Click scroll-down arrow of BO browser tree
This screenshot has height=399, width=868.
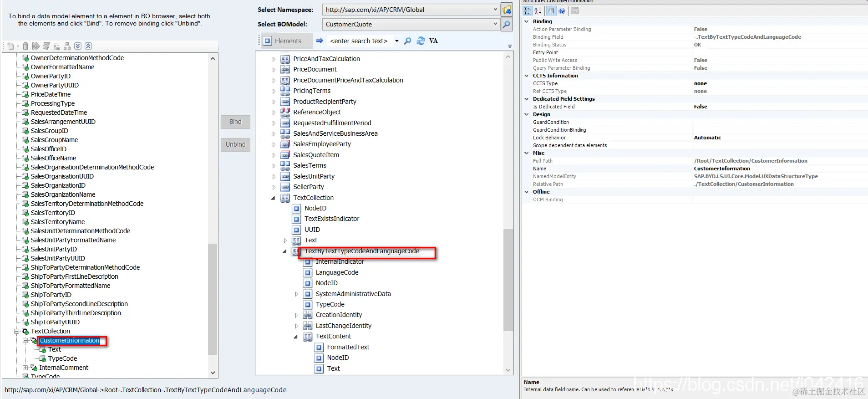[x=508, y=370]
